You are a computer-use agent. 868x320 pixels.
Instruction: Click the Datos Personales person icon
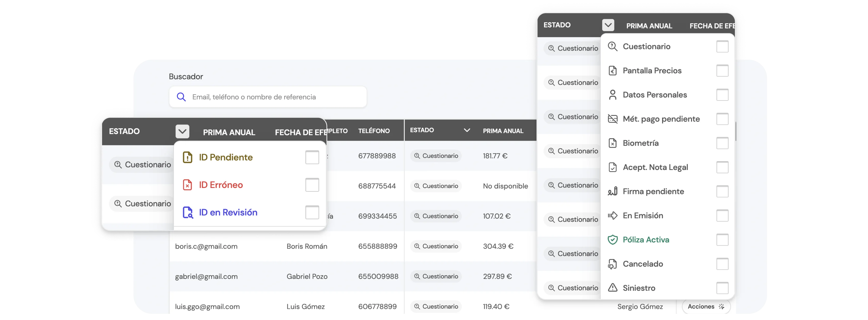click(612, 95)
